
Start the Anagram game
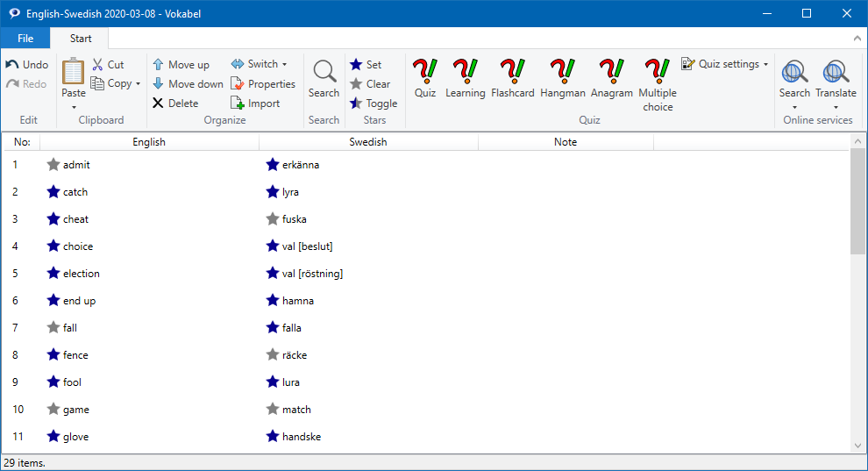(x=612, y=79)
